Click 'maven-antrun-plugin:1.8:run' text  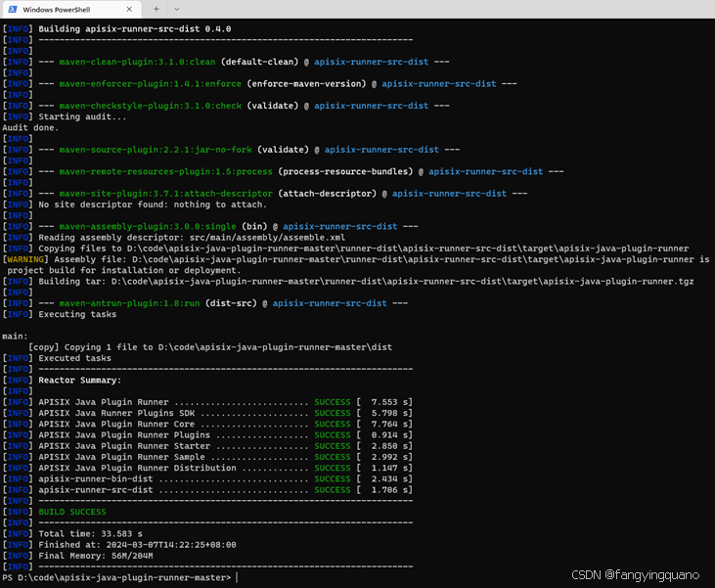[129, 303]
